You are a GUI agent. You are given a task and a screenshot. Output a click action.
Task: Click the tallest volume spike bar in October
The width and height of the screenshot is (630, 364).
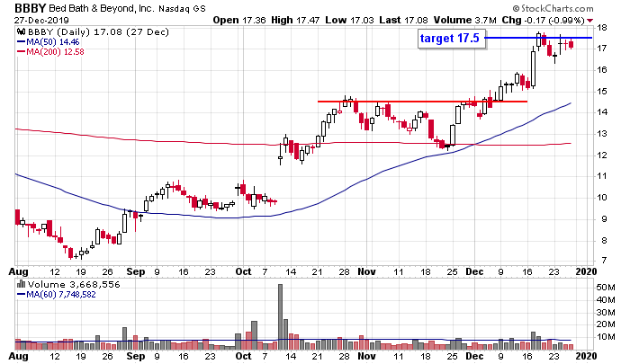(280, 317)
